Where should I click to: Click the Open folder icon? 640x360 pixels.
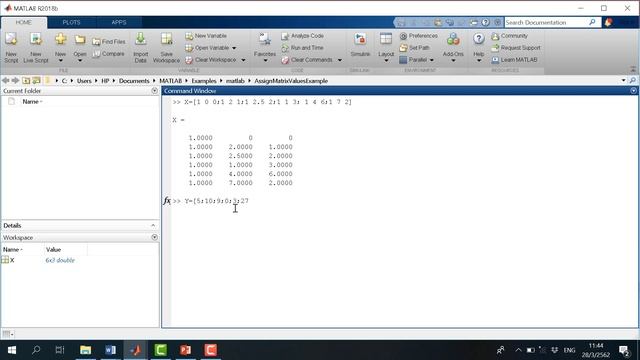(x=80, y=40)
